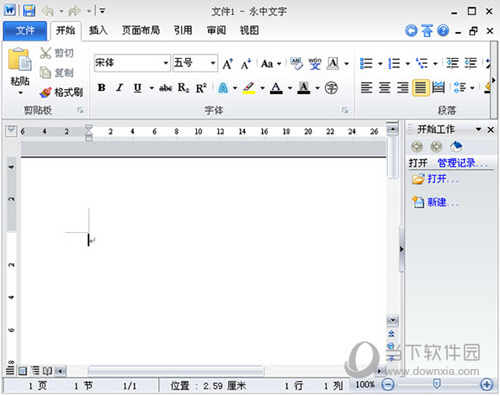Click the clear formatting eraser icon
500x396 pixels.
click(x=296, y=63)
